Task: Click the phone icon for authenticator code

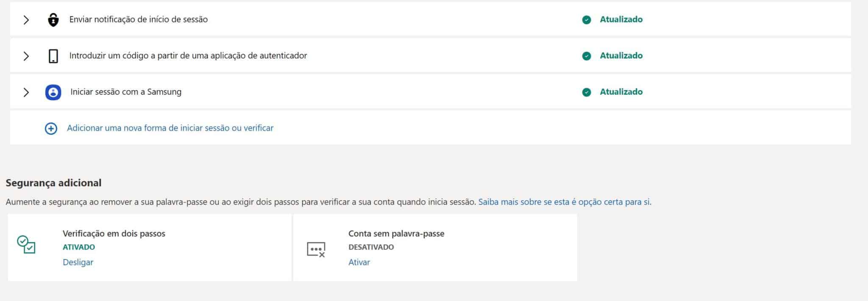Action: (x=53, y=56)
